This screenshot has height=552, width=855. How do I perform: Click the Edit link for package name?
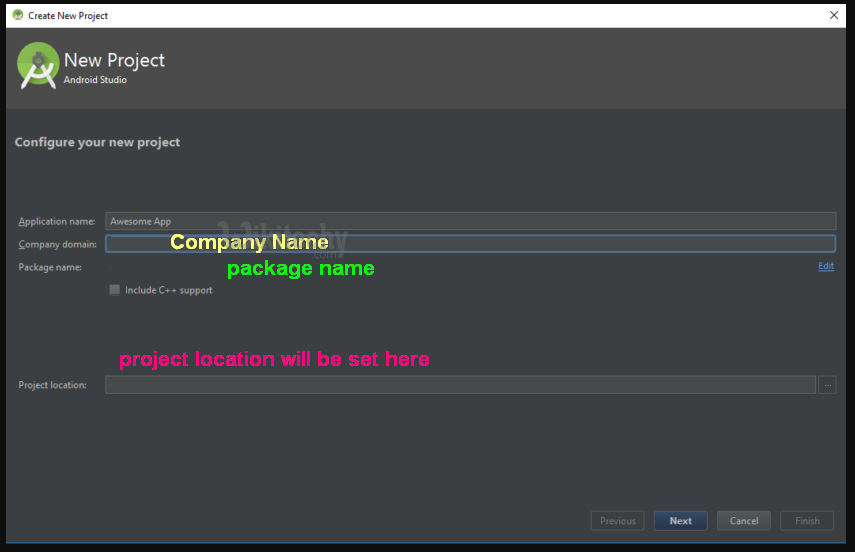[x=826, y=266]
